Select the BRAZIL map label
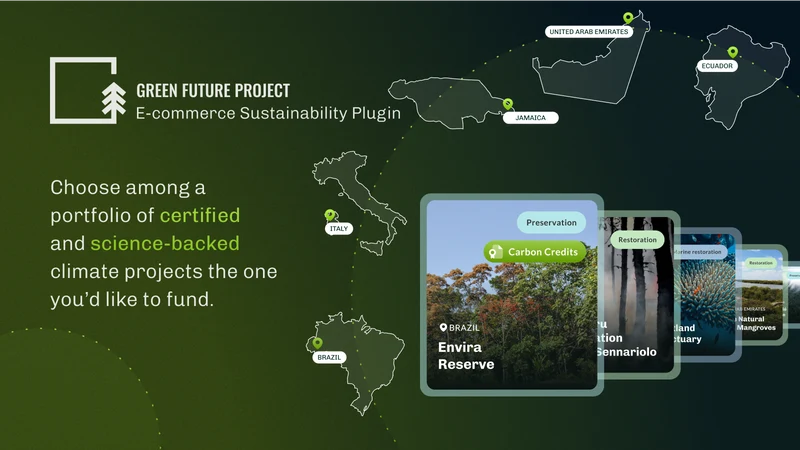The width and height of the screenshot is (800, 450). pos(329,358)
